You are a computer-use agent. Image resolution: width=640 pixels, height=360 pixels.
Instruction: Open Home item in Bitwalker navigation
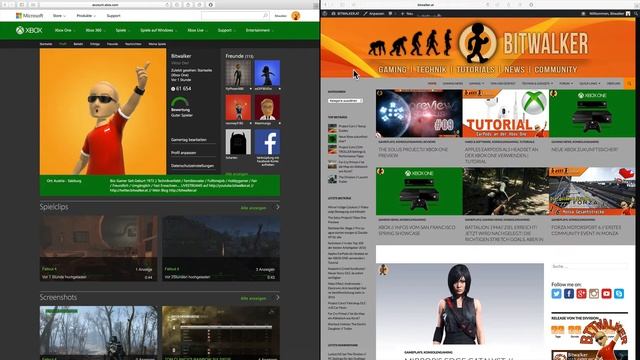pos(432,83)
